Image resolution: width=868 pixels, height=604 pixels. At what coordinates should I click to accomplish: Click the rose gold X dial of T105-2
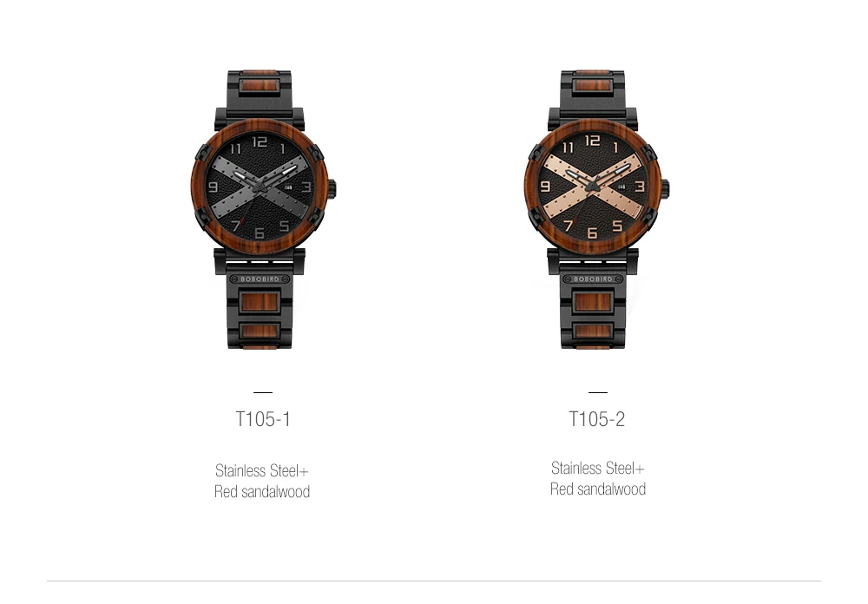pyautogui.click(x=593, y=187)
